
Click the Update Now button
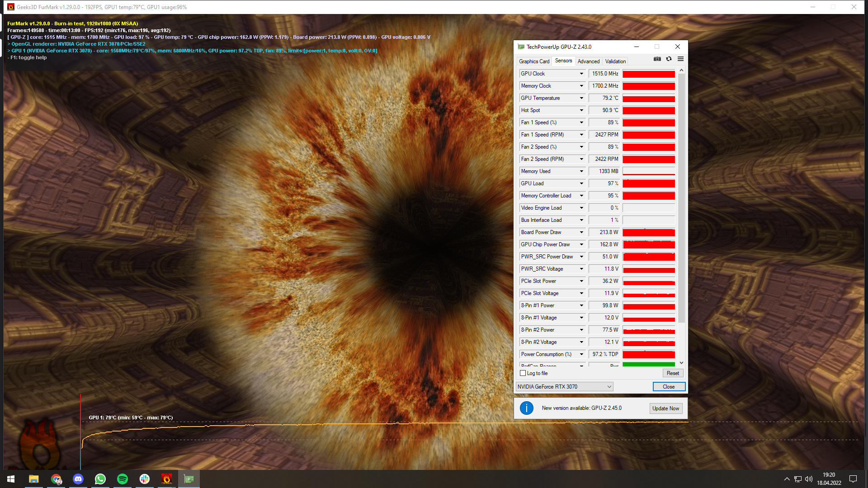[665, 408]
